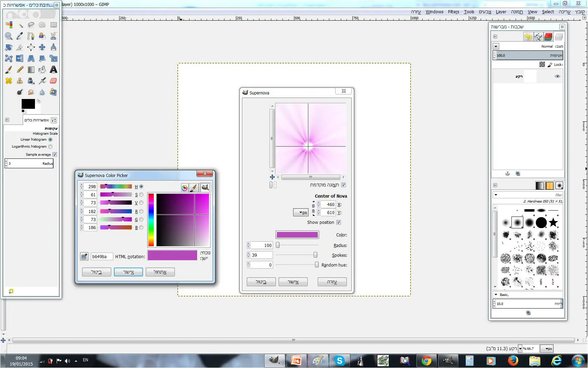The image size is (588, 368).
Task: Expand the Basic brush tag dropdown
Action: [x=496, y=295]
